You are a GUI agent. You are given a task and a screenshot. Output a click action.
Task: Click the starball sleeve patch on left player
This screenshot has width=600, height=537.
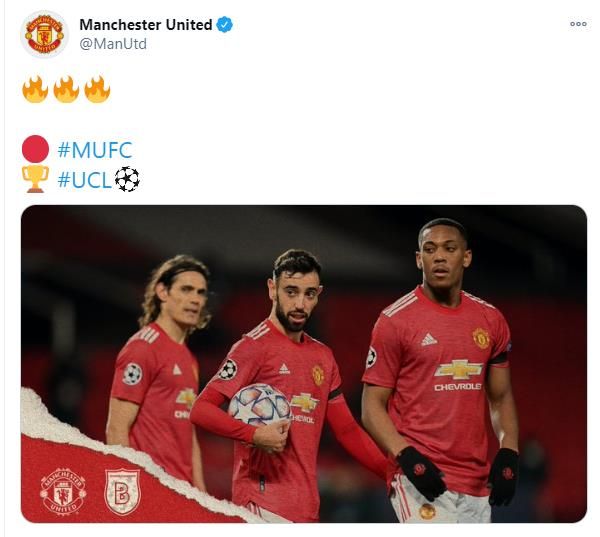point(132,374)
